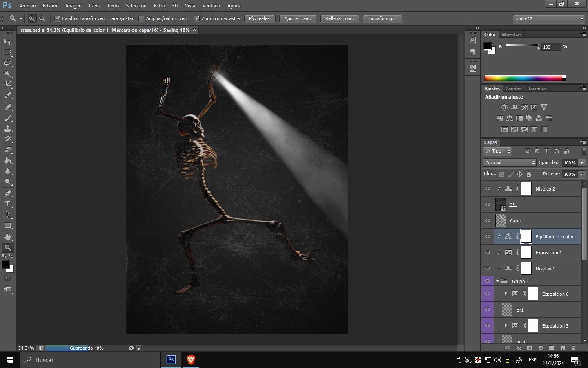This screenshot has width=588, height=368.
Task: Select the Blur tool
Action: click(8, 171)
